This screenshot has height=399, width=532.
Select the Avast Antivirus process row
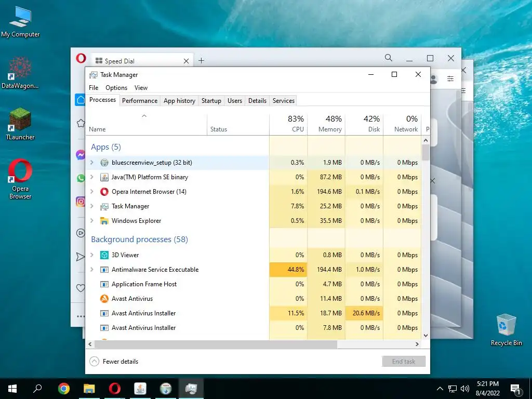click(254, 299)
